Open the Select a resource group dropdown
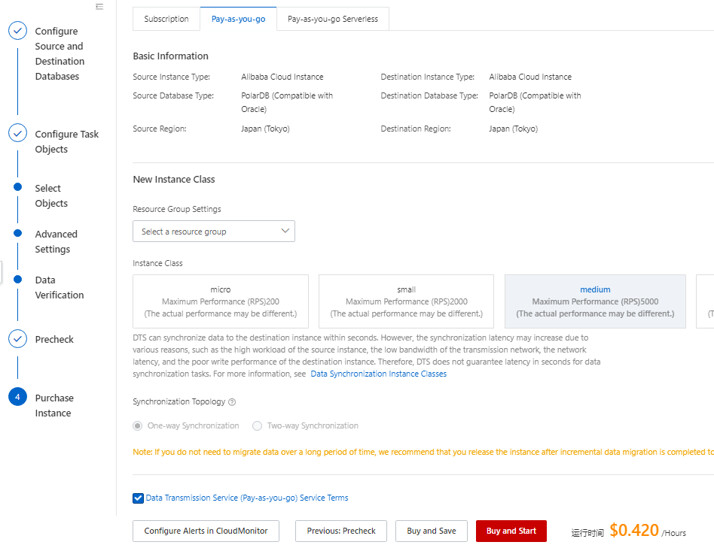Viewport: 714px width, 548px height. point(214,231)
